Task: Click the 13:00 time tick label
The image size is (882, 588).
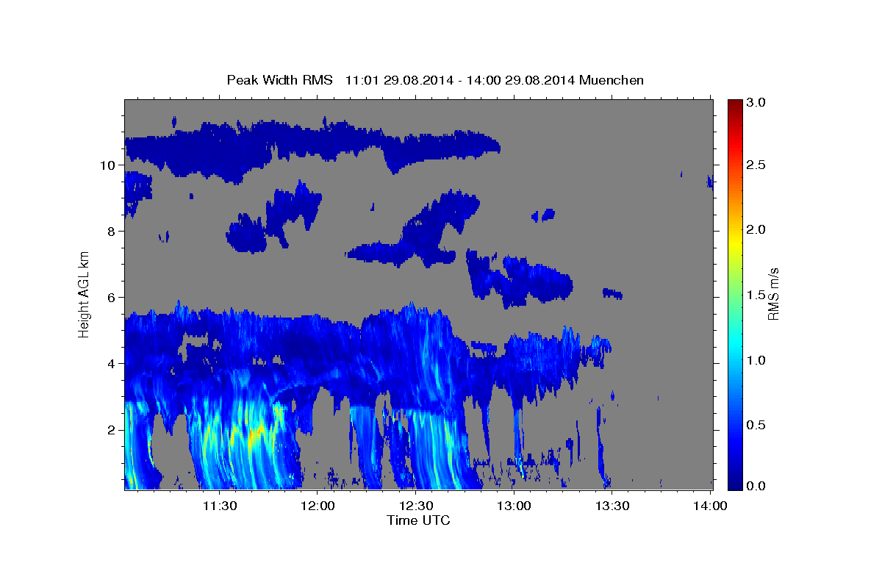Action: [x=514, y=506]
